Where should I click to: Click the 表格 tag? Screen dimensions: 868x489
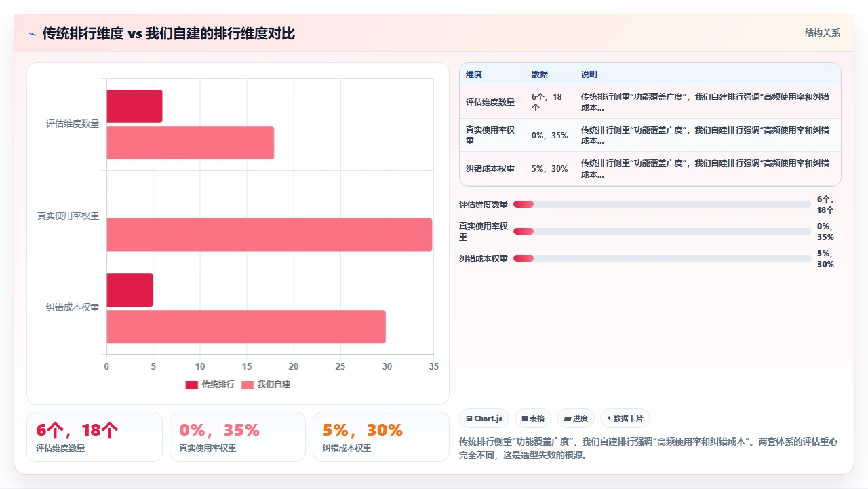pos(533,418)
